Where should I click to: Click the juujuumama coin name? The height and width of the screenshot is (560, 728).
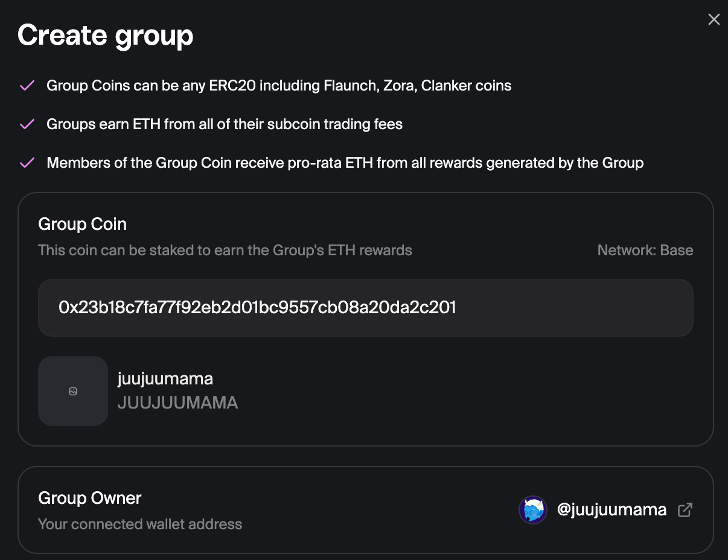(x=165, y=379)
